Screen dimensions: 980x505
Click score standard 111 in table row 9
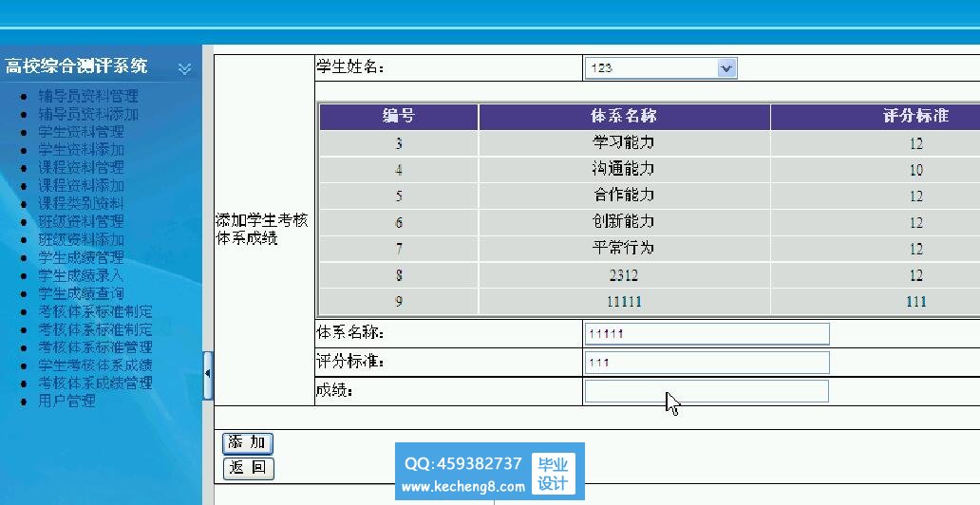(x=915, y=302)
